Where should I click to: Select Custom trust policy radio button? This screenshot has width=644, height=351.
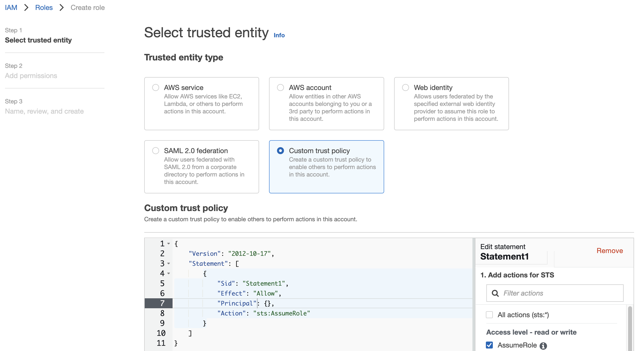(x=280, y=151)
